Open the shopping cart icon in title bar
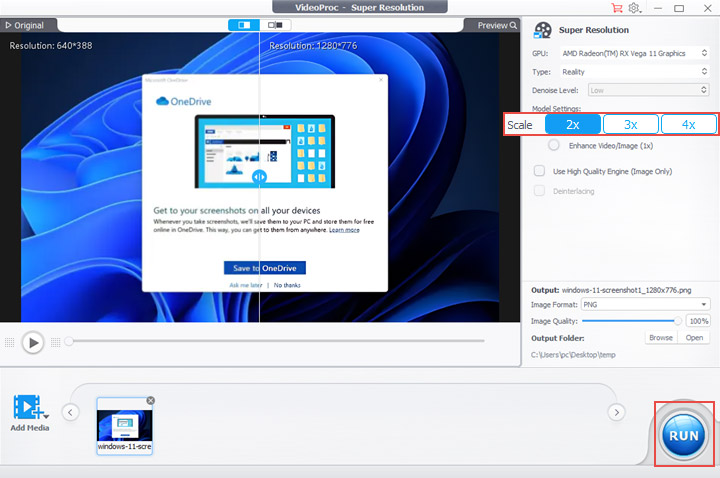 [616, 8]
